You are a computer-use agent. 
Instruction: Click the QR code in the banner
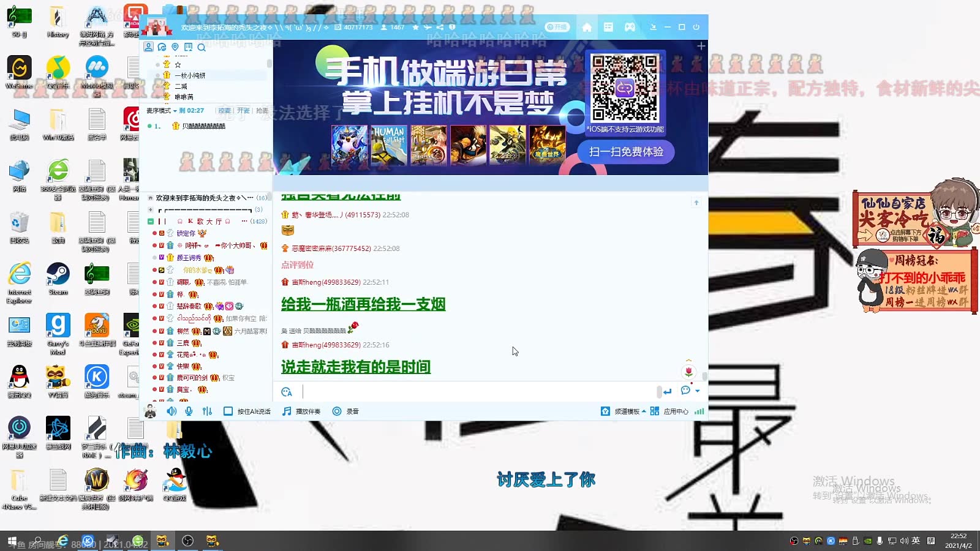coord(625,88)
